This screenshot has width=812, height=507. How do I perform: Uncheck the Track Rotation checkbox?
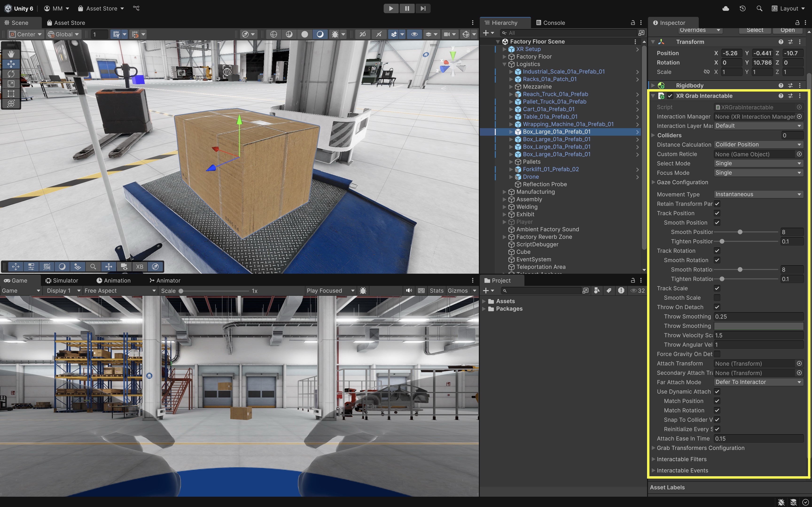[717, 251]
